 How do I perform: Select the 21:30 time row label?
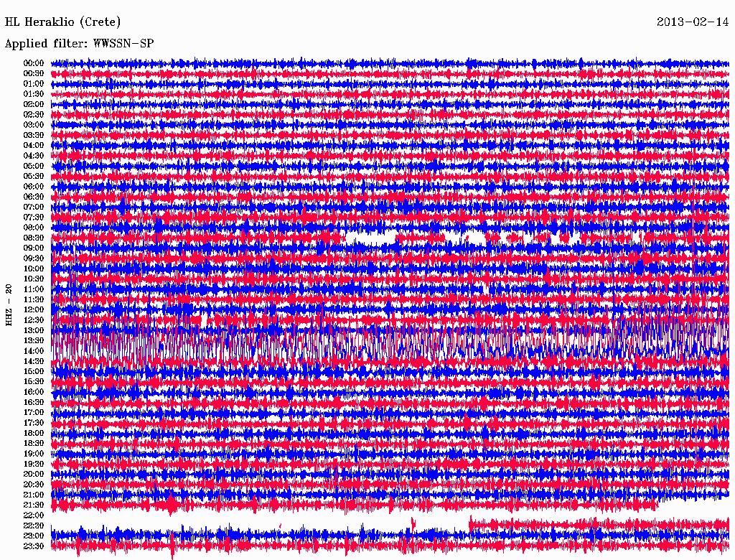point(34,505)
